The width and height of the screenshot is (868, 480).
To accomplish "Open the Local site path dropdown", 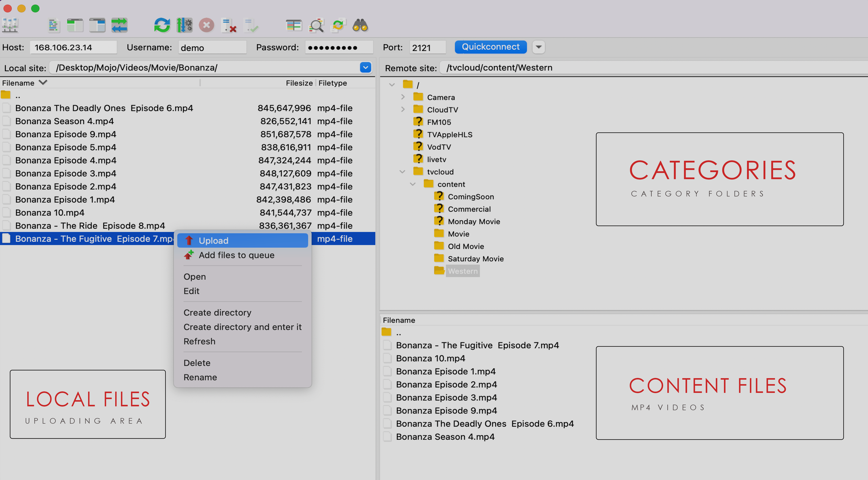I will coord(365,67).
